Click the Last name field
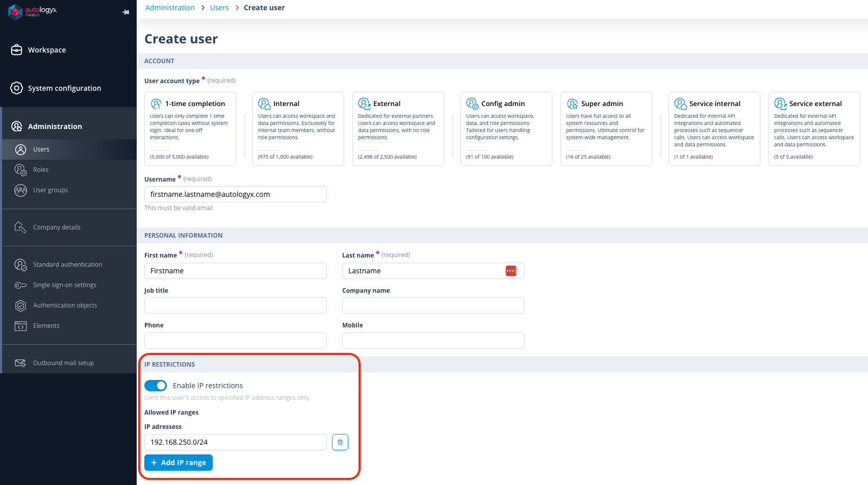Viewport: 868px width, 485px height. pyautogui.click(x=433, y=271)
